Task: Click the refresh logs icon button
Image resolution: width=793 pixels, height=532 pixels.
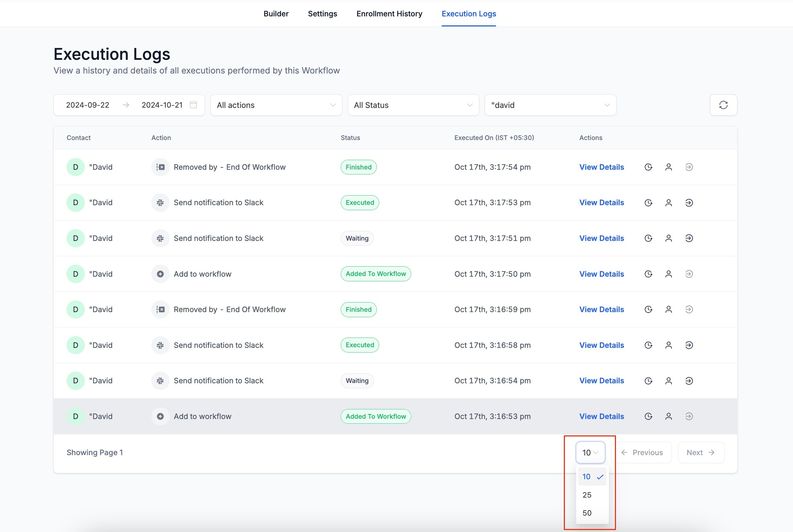Action: [x=723, y=105]
